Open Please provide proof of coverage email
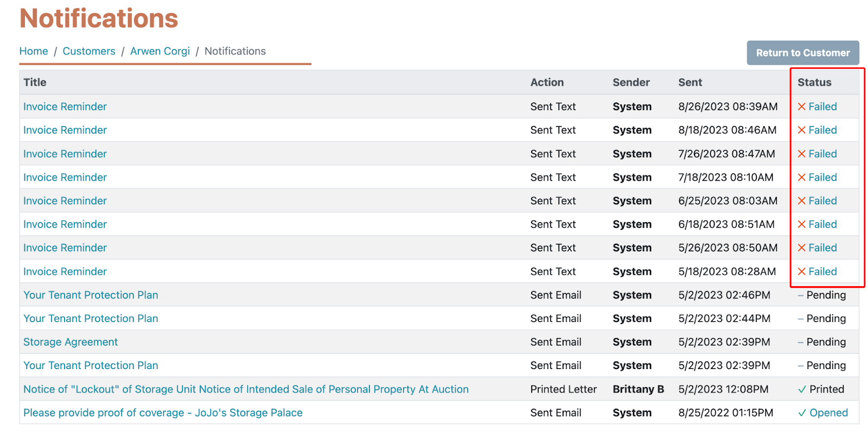The height and width of the screenshot is (433, 868). 163,413
